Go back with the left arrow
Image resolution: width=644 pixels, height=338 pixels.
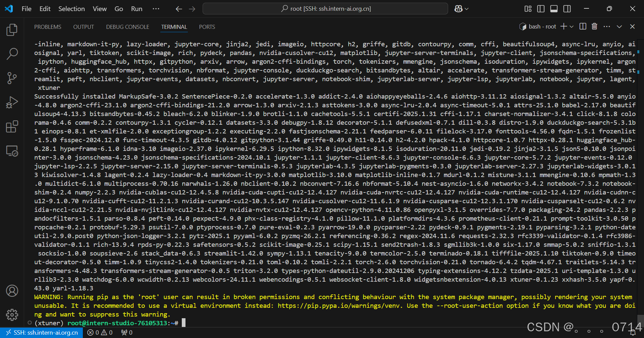click(179, 9)
